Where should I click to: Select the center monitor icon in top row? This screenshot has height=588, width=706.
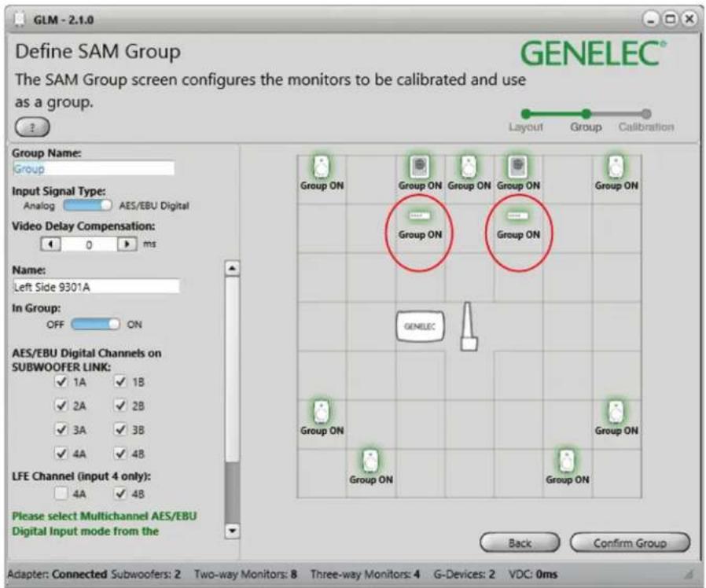pyautogui.click(x=469, y=167)
